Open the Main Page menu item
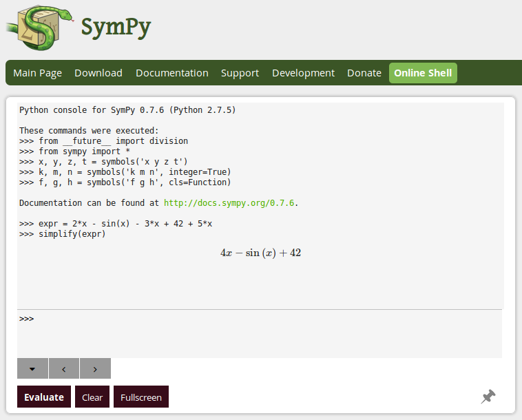 [37, 73]
